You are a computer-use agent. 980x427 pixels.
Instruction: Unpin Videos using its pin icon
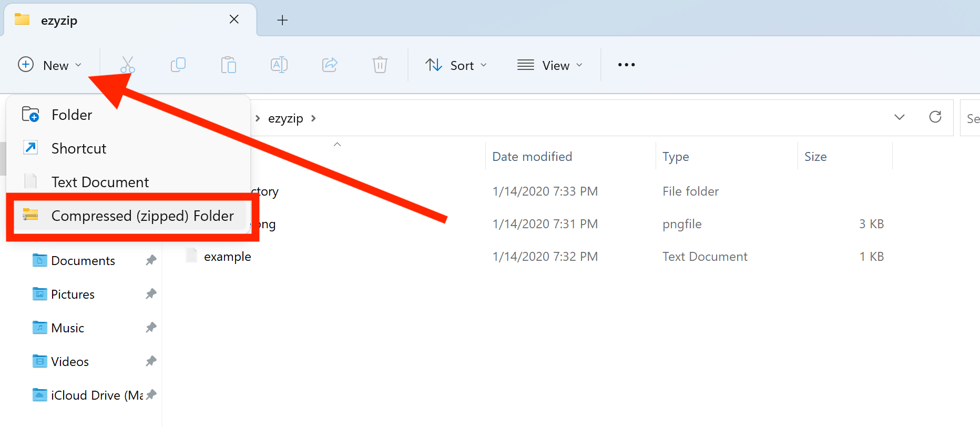(x=151, y=361)
